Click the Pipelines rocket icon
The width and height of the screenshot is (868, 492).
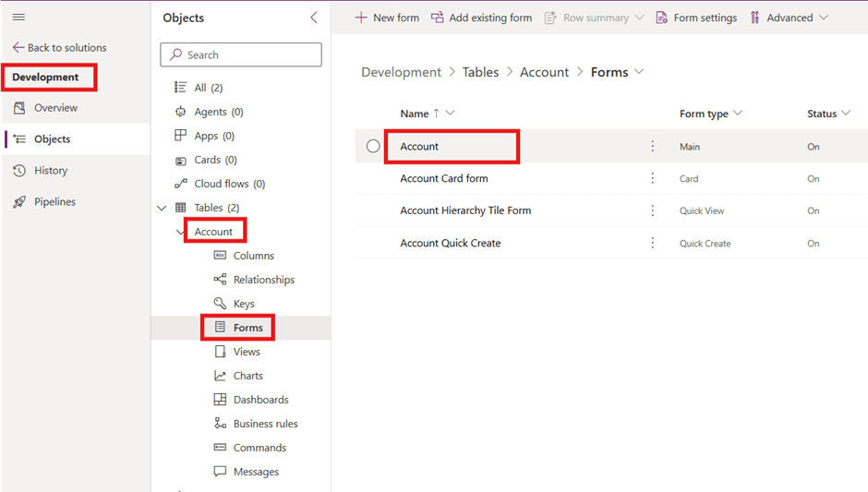pyautogui.click(x=19, y=202)
